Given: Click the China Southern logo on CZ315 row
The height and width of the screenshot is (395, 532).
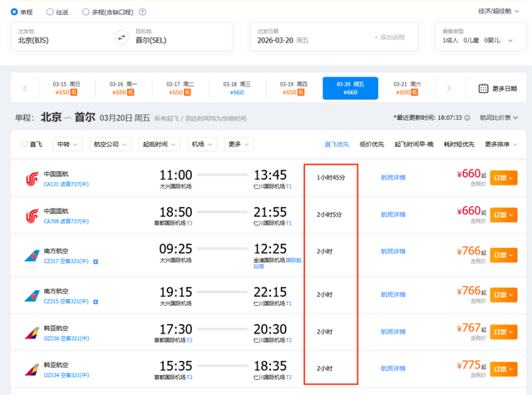Looking at the screenshot, I should tap(32, 295).
